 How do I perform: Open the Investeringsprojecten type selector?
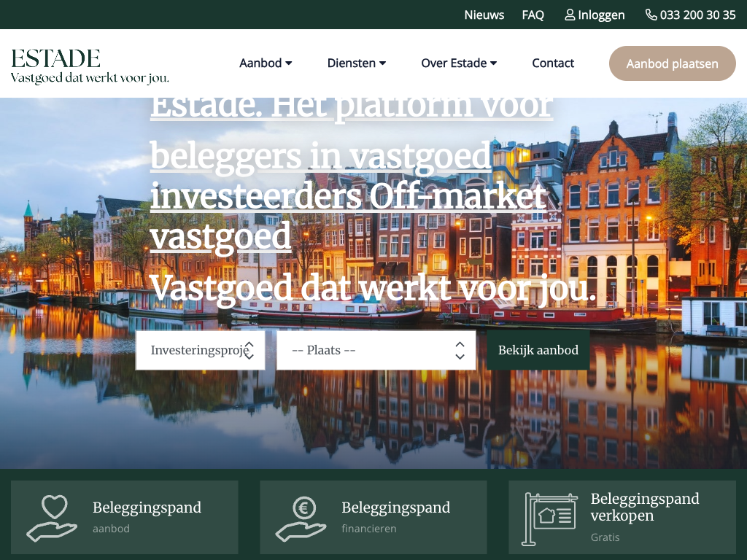point(200,350)
